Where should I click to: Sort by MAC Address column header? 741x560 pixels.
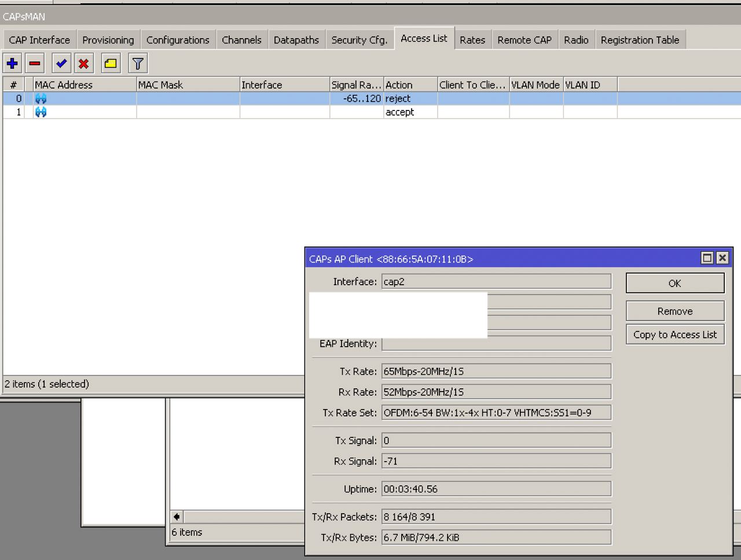pyautogui.click(x=85, y=84)
